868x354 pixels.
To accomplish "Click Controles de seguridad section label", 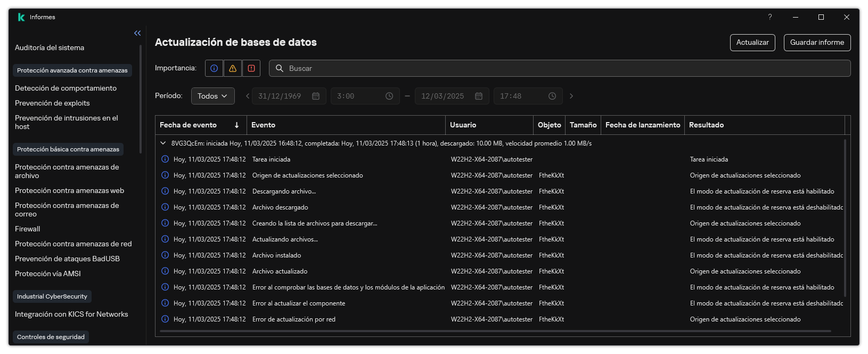I will [x=51, y=337].
